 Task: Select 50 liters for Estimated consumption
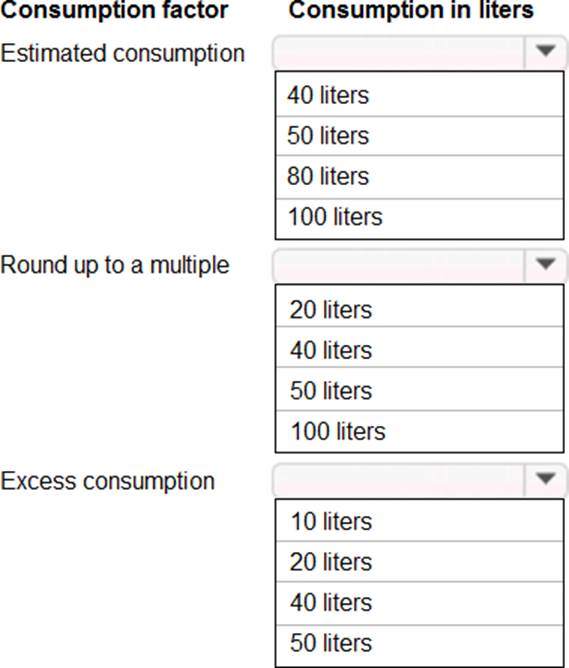[x=420, y=135]
